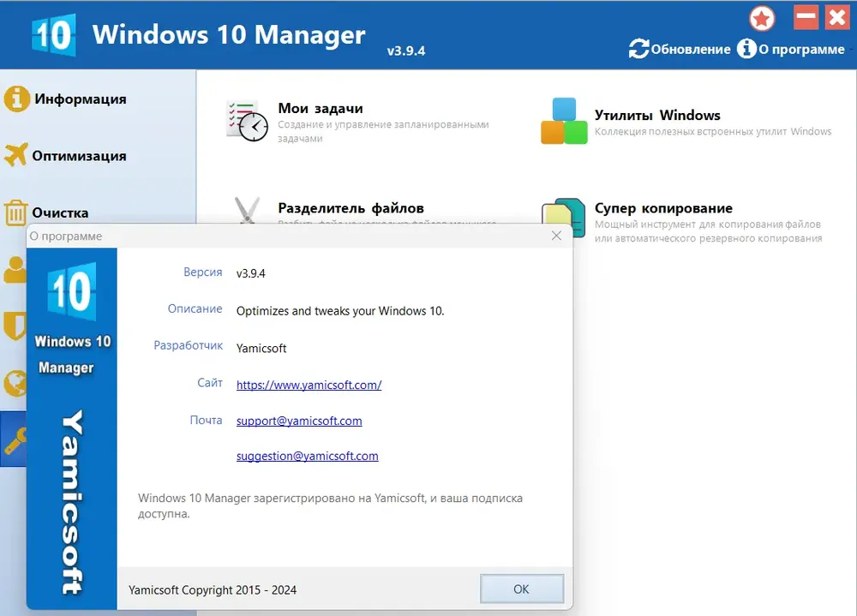This screenshot has width=857, height=616.
Task: Close the О программе dialog window
Action: tap(556, 236)
